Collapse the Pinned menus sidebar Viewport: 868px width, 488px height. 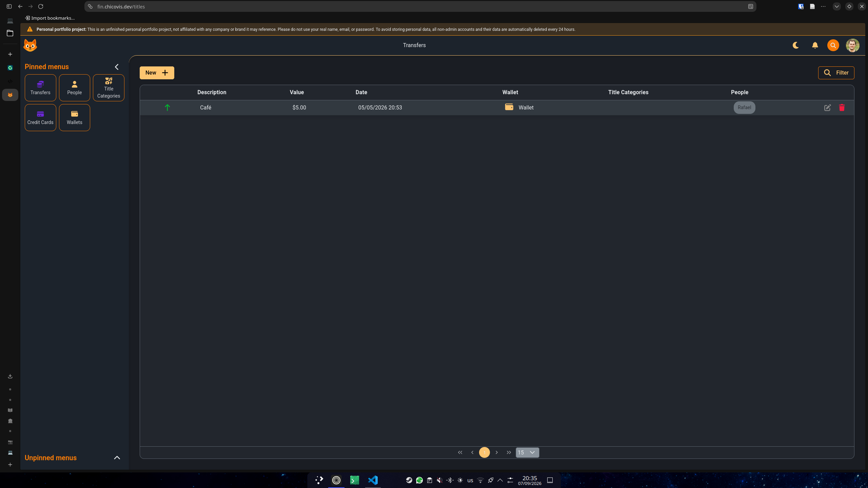pyautogui.click(x=117, y=67)
